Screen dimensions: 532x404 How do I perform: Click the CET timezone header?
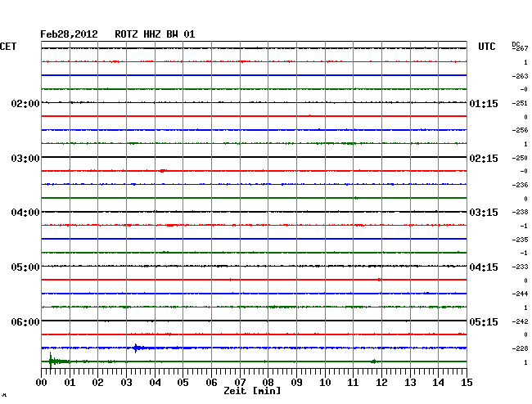click(8, 47)
